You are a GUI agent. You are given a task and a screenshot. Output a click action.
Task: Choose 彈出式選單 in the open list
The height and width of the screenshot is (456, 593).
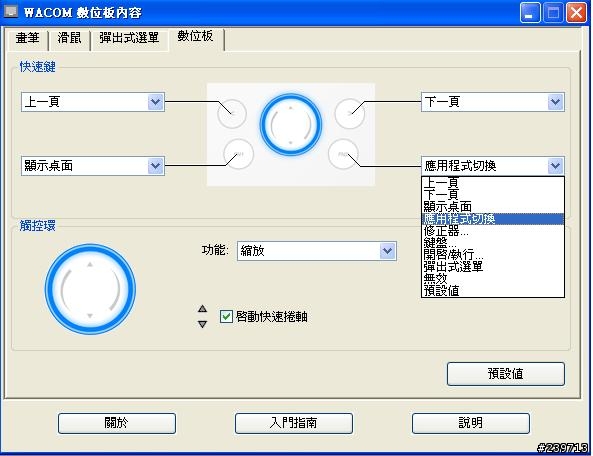[x=493, y=267]
